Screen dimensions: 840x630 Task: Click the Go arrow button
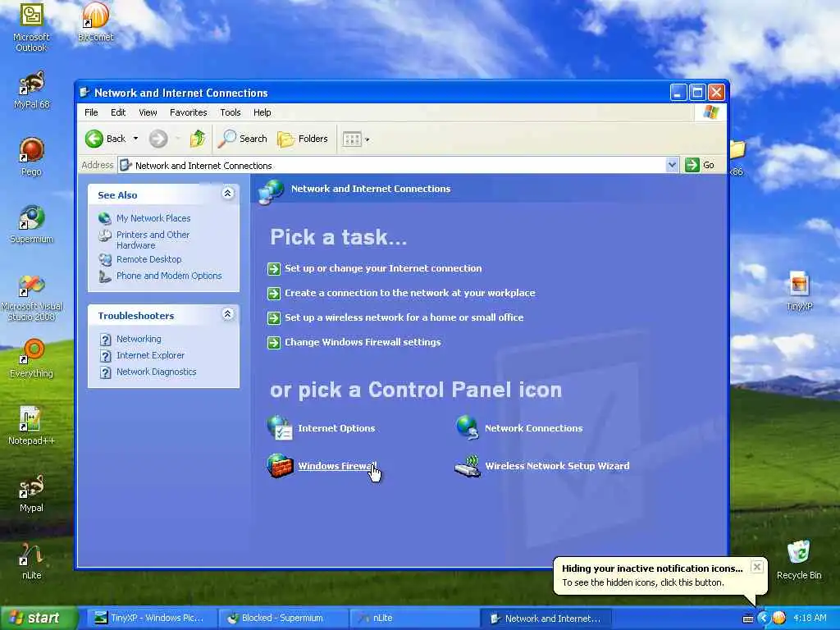692,164
